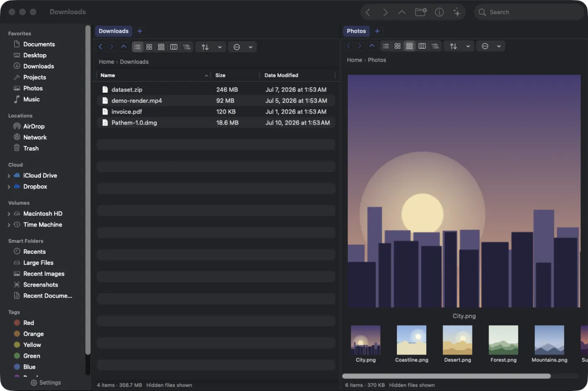Go forward using the title bar forward arrow
Image resolution: width=588 pixels, height=391 pixels.
(x=385, y=12)
